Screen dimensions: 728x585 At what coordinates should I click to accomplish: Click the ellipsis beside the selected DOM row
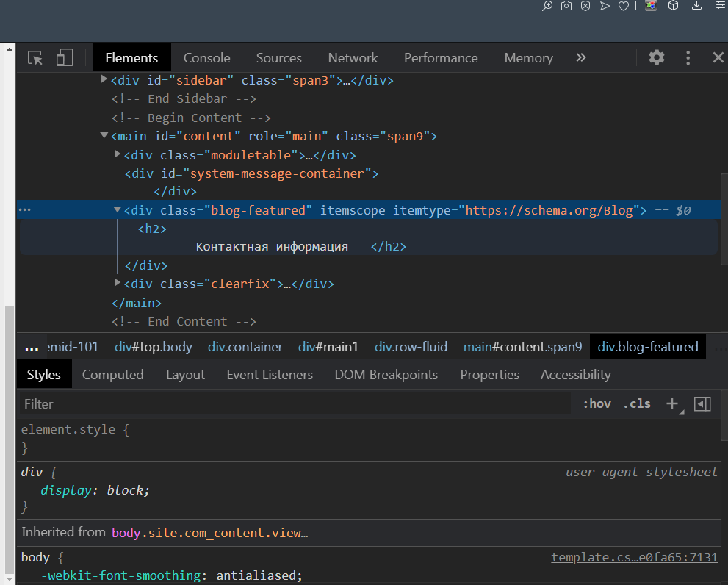pyautogui.click(x=24, y=210)
